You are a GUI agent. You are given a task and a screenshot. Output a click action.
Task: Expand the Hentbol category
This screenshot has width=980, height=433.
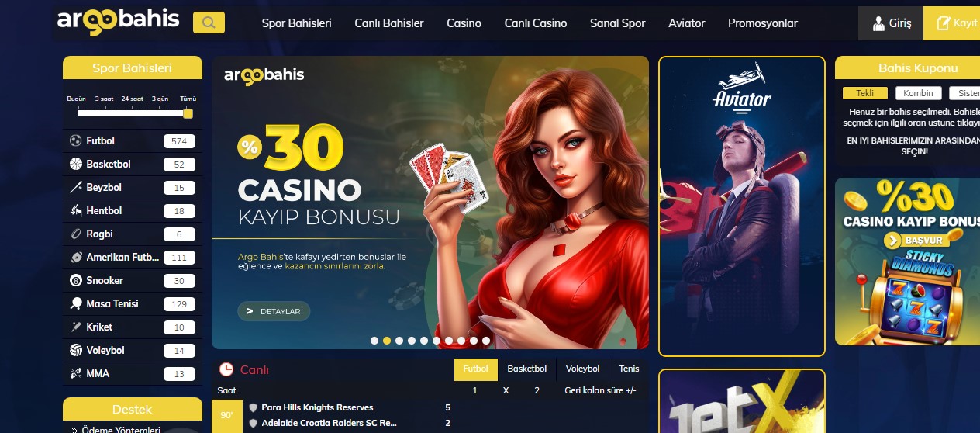tap(133, 211)
